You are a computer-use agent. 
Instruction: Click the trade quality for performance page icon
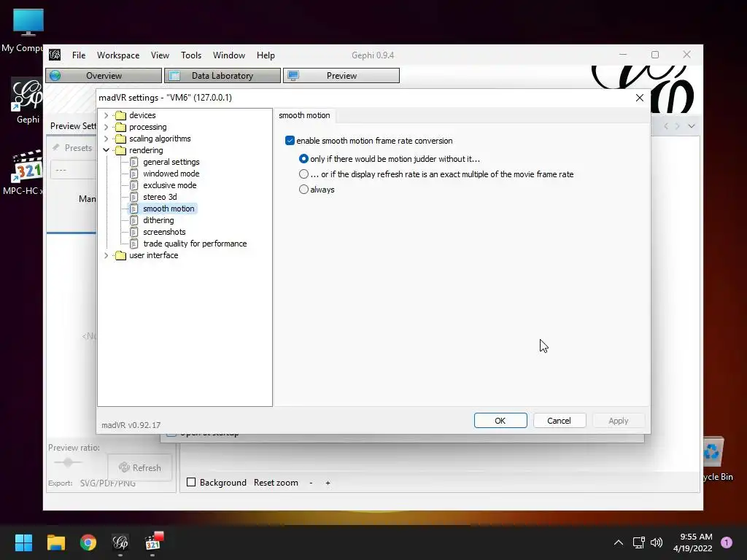click(x=134, y=244)
